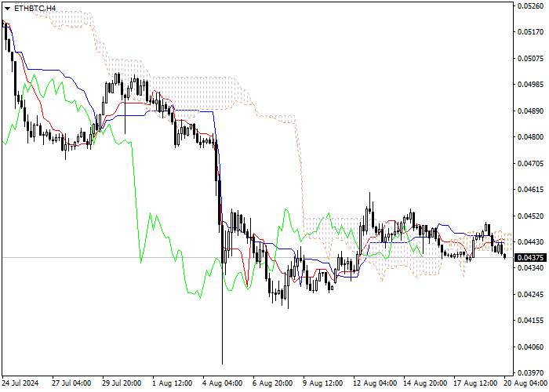
Task: Click the 0.04155 price axis label
Action: coord(530,321)
